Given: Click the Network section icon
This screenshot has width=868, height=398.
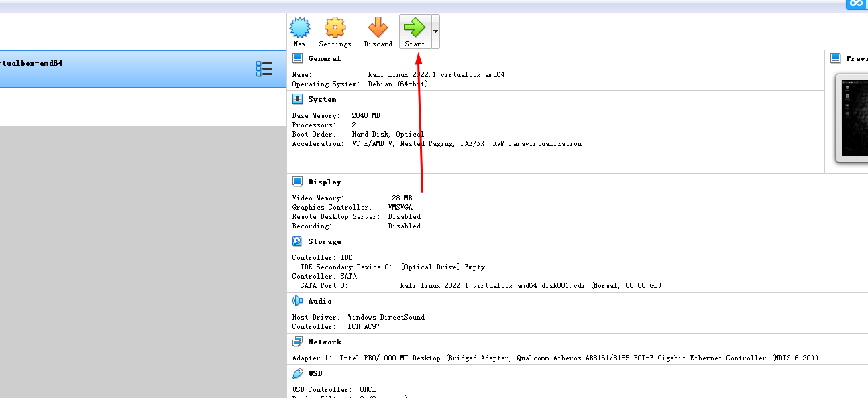Looking at the screenshot, I should [298, 342].
